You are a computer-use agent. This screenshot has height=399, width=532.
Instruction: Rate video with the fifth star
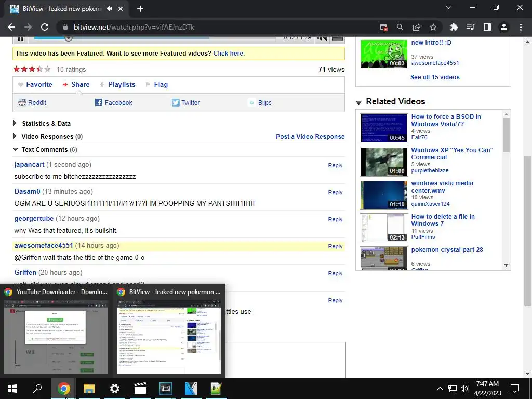(x=47, y=69)
